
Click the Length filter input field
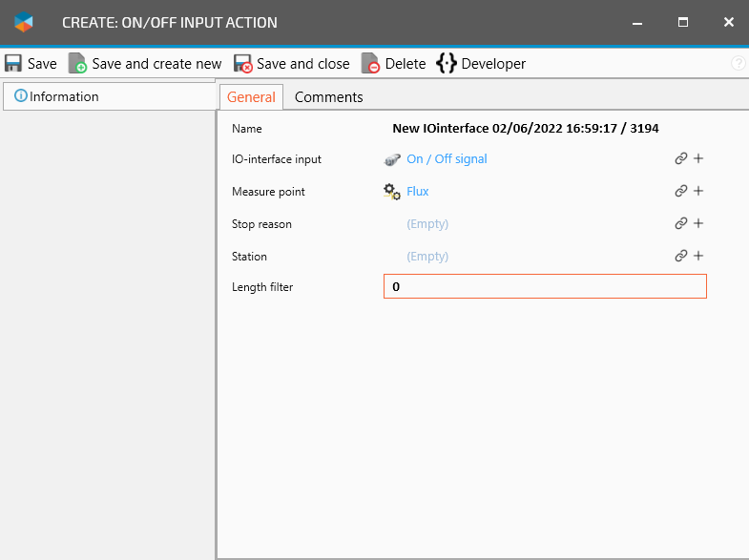pos(545,286)
